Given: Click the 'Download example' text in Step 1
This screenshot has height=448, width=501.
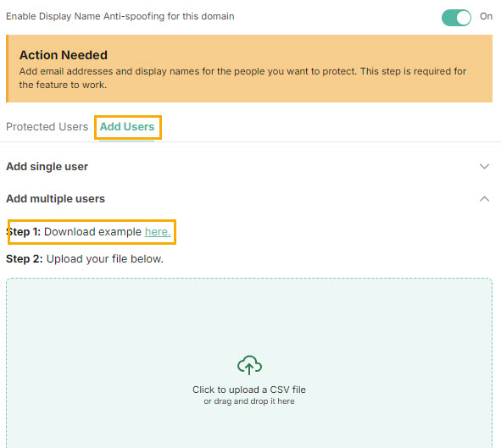Looking at the screenshot, I should click(x=92, y=232).
